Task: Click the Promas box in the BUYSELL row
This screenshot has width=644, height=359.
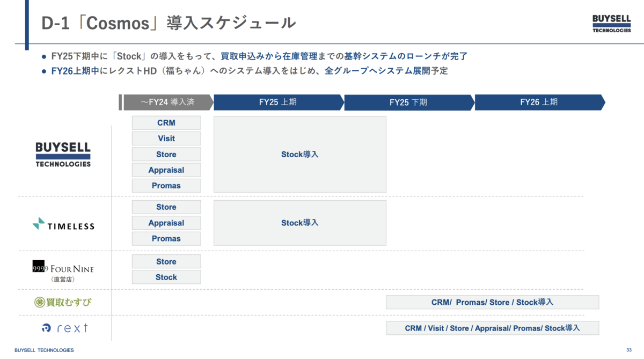Action: point(166,186)
